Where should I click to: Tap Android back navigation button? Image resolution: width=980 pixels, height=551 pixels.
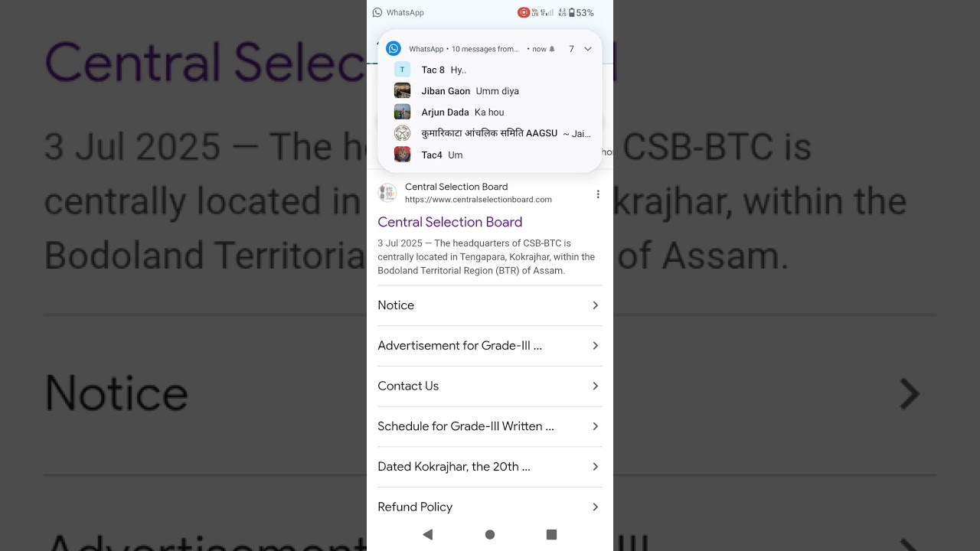click(x=428, y=534)
